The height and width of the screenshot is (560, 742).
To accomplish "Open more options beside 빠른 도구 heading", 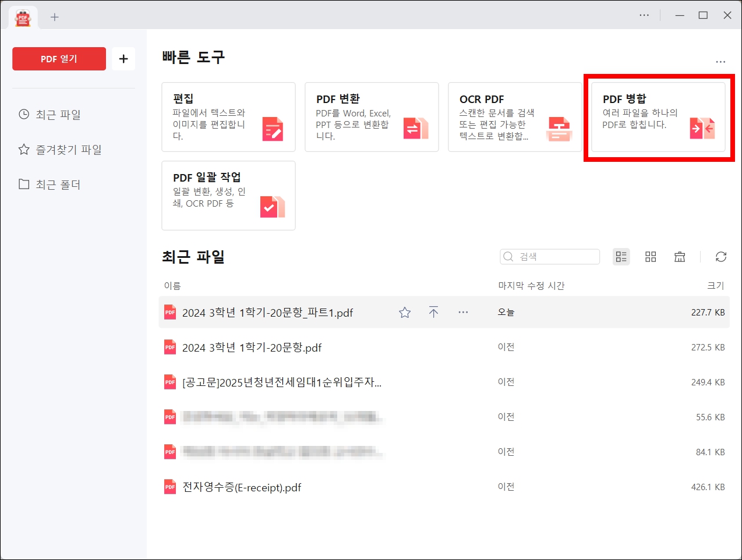I will coord(721,61).
